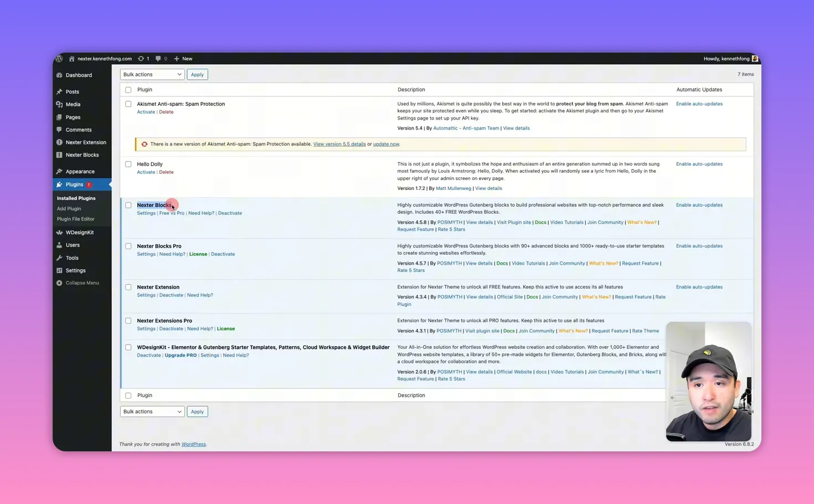This screenshot has height=504, width=814.
Task: Select all plugins via the header checkbox
Action: 128,90
